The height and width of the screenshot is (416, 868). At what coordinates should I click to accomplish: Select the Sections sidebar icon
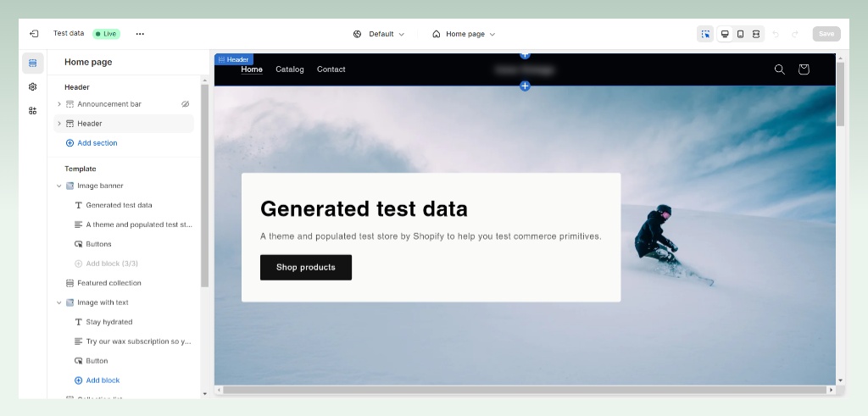(33, 63)
